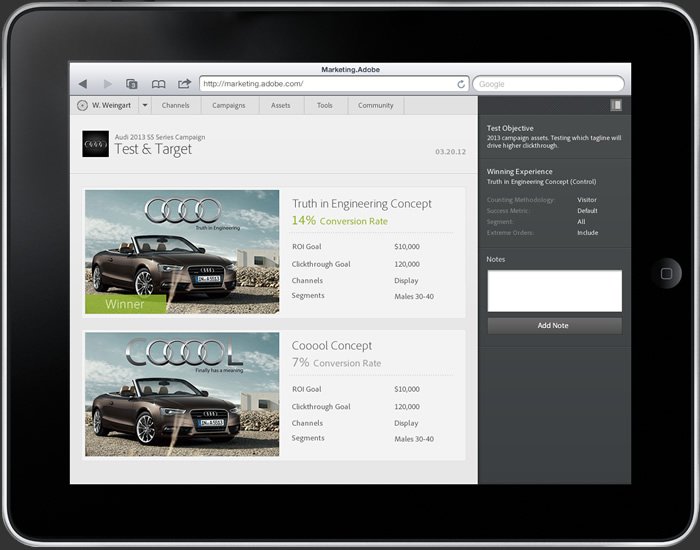Click the Cooool Concept title
Viewport: 700px width, 550px height.
point(332,346)
